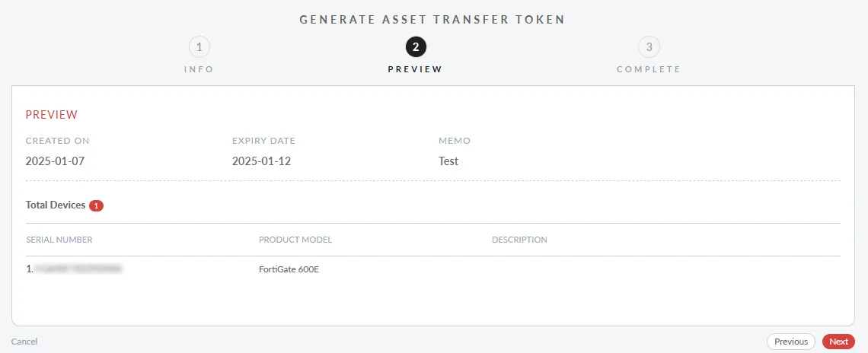Click the step 3 circle icon
This screenshot has height=353, width=868.
[649, 47]
